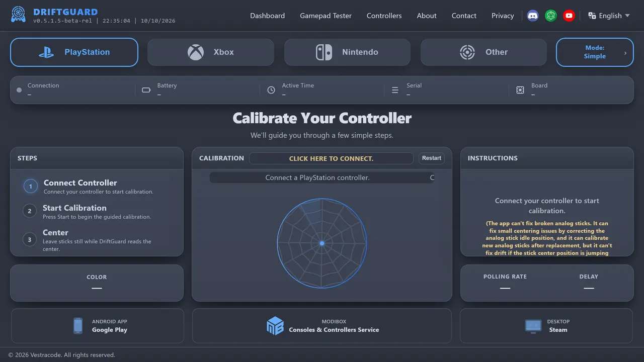Expand the Mode: Simple selector
644x362 pixels.
click(595, 52)
